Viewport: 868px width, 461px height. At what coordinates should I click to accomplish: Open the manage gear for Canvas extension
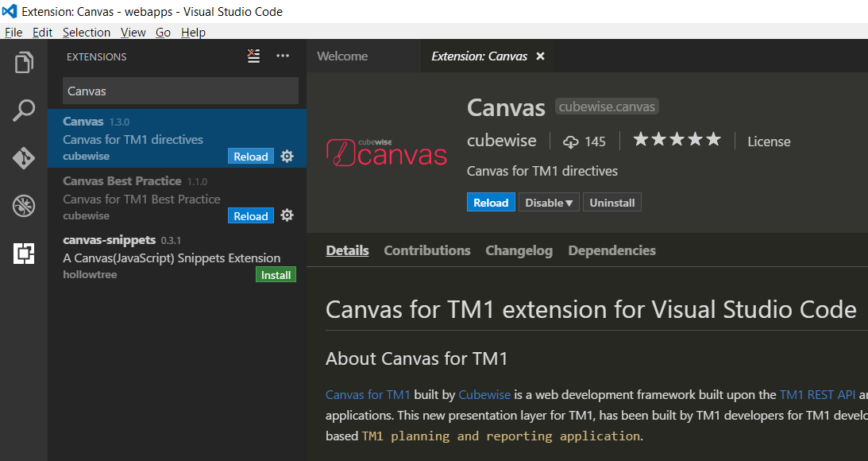(x=287, y=156)
